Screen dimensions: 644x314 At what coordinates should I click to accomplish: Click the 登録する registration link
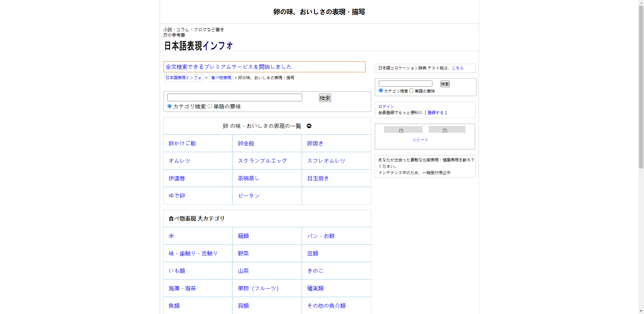[435, 113]
